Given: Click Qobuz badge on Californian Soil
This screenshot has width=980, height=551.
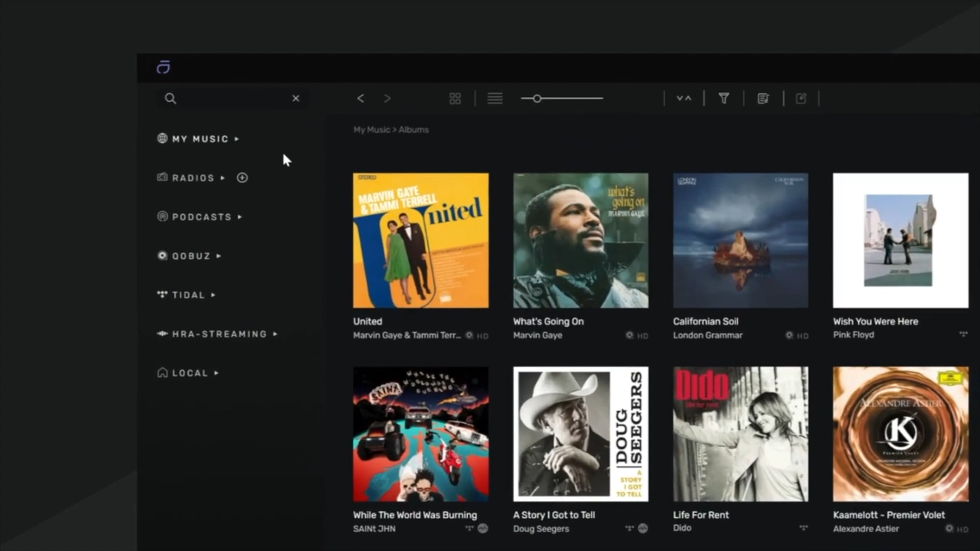Looking at the screenshot, I should click(789, 335).
